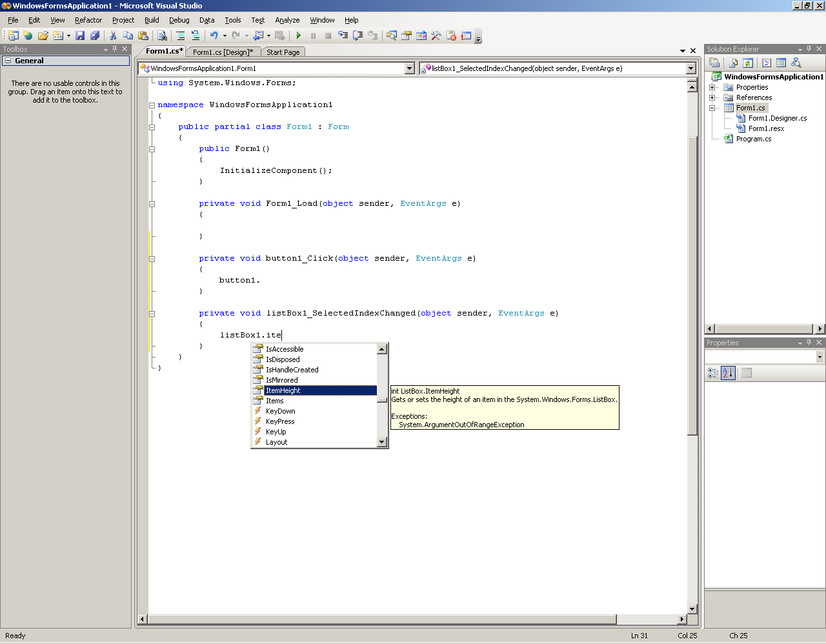Collapse the namespace WindowsFormsApplication1 code block
The height and width of the screenshot is (644, 826).
(x=152, y=105)
